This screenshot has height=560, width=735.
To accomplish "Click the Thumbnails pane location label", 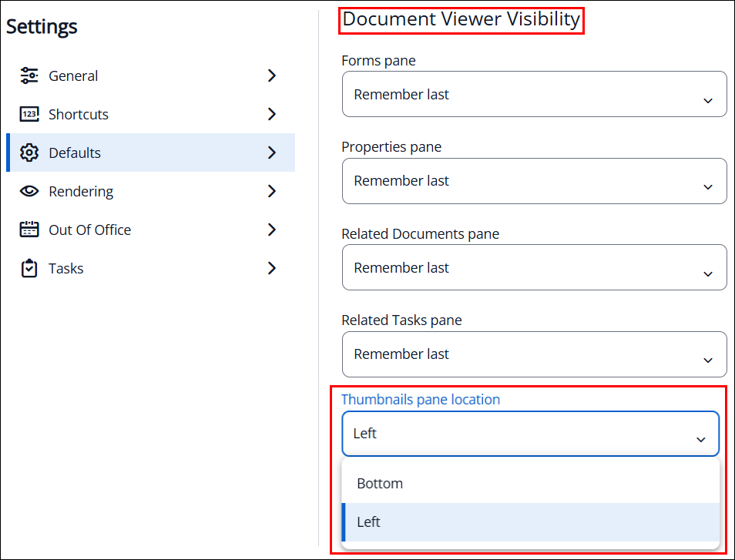I will tap(421, 399).
